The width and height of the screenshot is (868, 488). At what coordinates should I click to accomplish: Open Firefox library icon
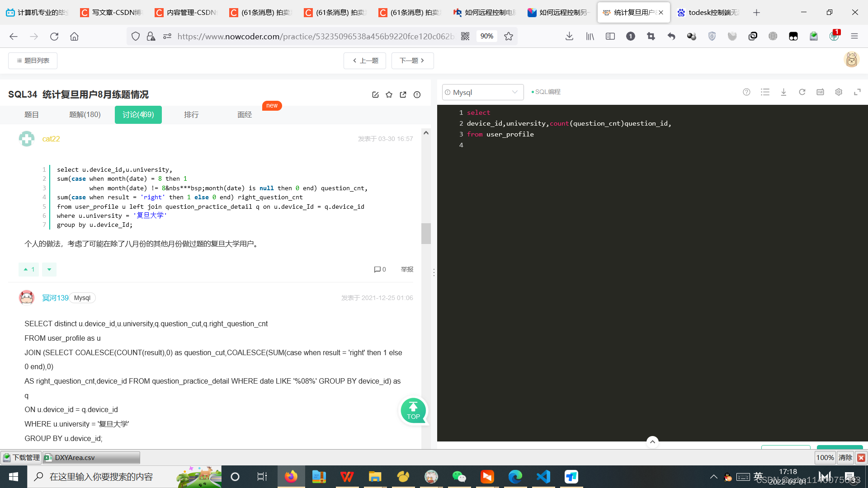click(x=590, y=36)
